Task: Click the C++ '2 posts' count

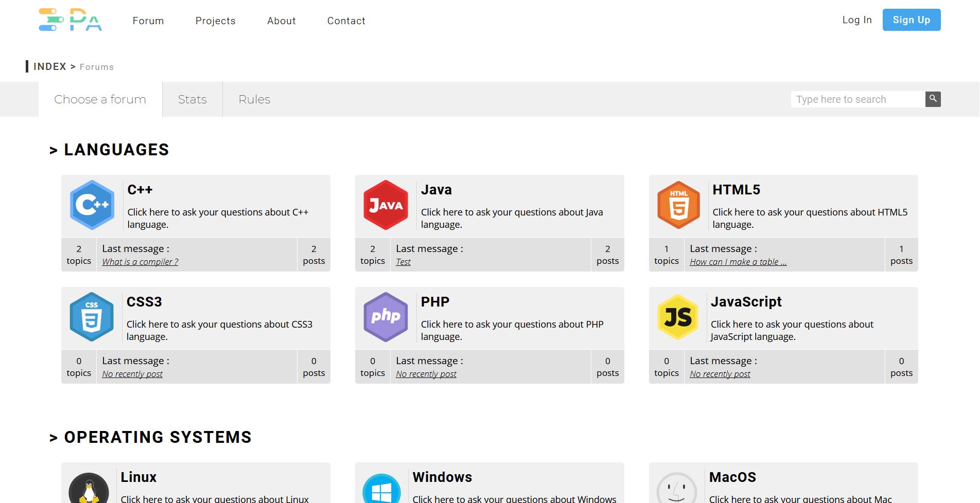Action: pos(314,255)
